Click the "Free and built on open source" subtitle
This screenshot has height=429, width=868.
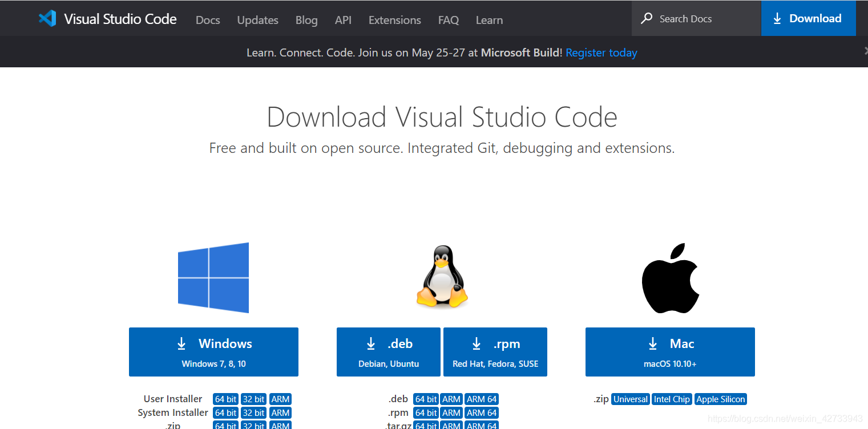442,148
